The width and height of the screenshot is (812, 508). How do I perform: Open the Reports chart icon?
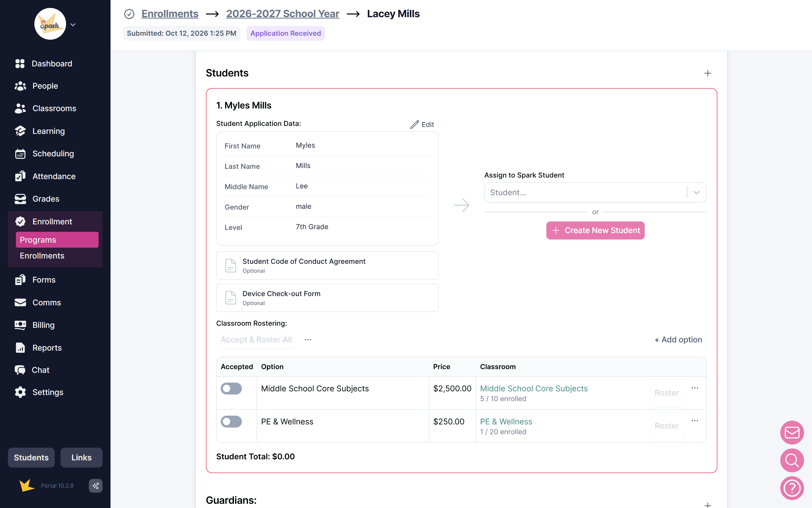(20, 347)
